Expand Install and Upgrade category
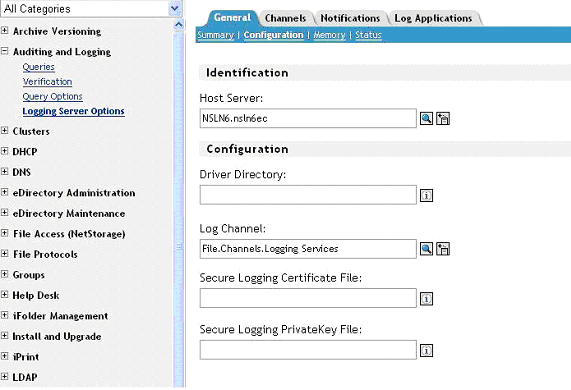Screen dimensions: 571x390 click(x=4, y=335)
